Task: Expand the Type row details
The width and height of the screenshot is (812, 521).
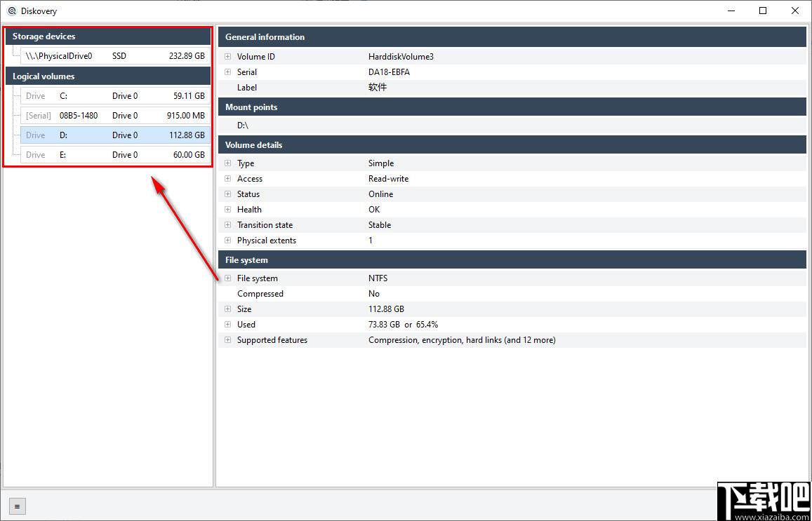Action: (228, 163)
